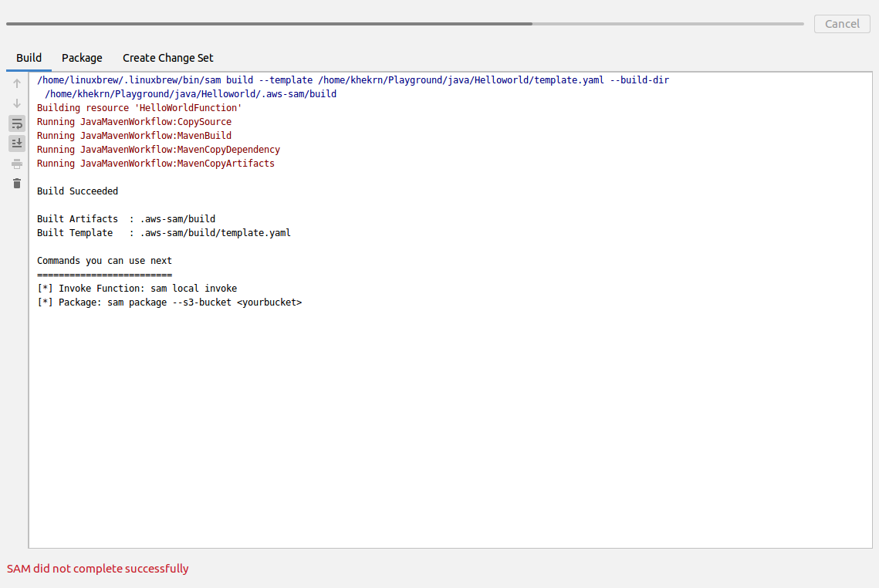Image resolution: width=879 pixels, height=588 pixels.
Task: Click the 'Built Template' output line
Action: (x=164, y=233)
